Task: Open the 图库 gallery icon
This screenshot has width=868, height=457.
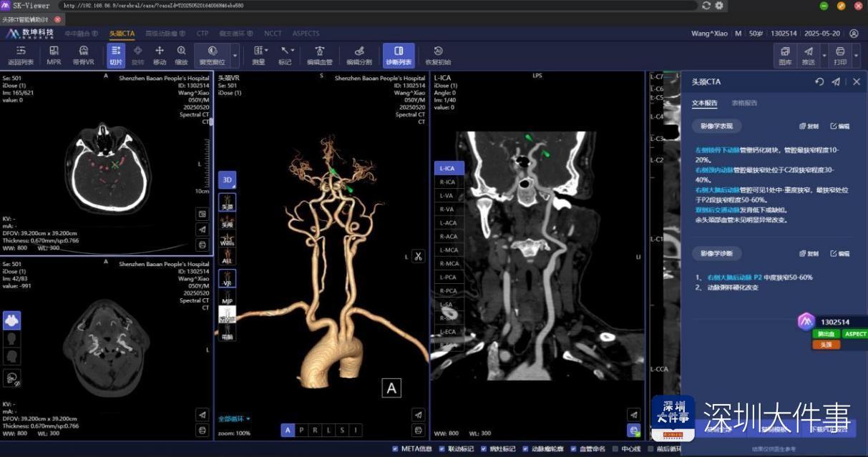Action: tap(785, 55)
